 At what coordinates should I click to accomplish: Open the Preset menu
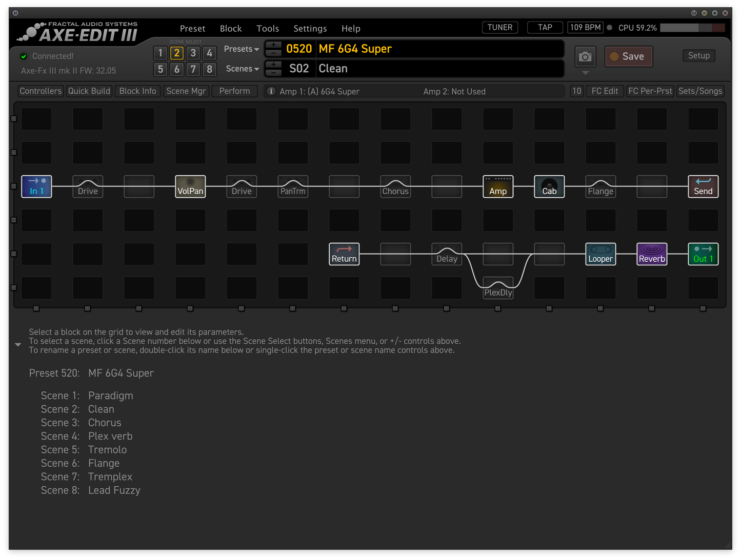tap(192, 29)
